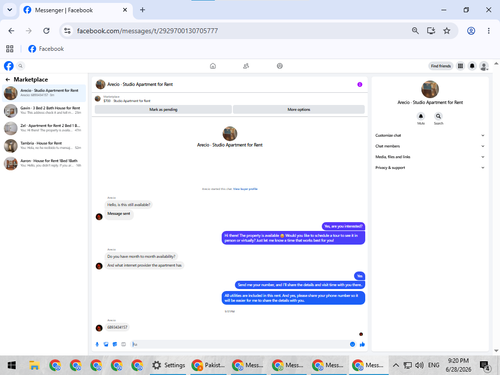Expand the Privacy & support section

[x=430, y=168]
